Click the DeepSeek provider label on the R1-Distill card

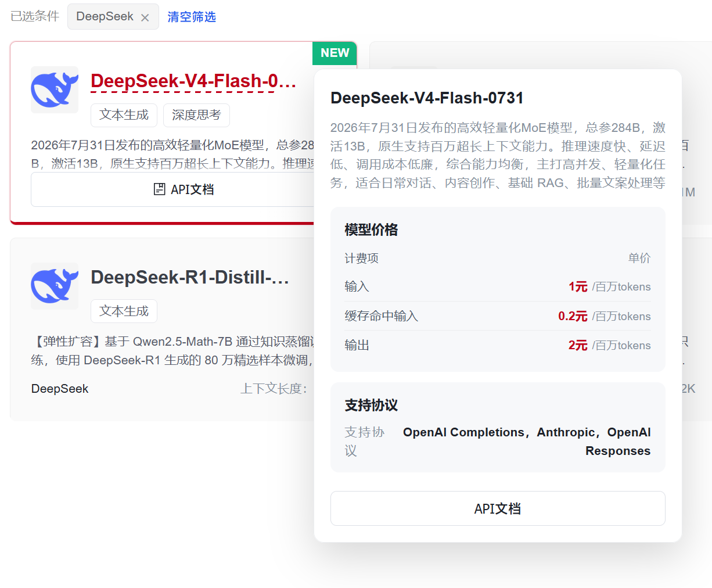point(60,389)
